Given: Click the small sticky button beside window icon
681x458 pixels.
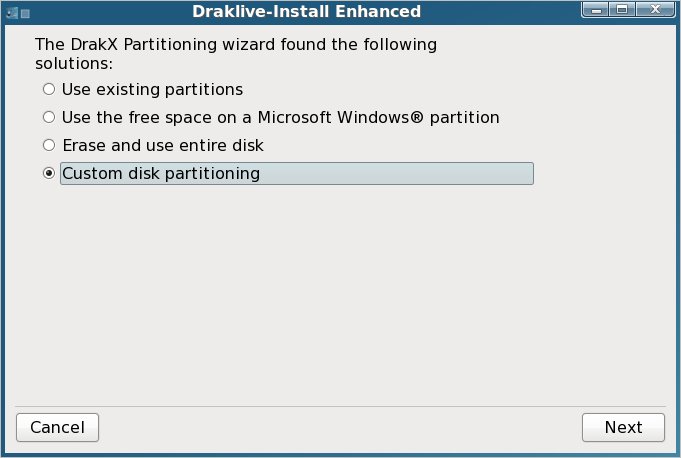Looking at the screenshot, I should [x=24, y=12].
